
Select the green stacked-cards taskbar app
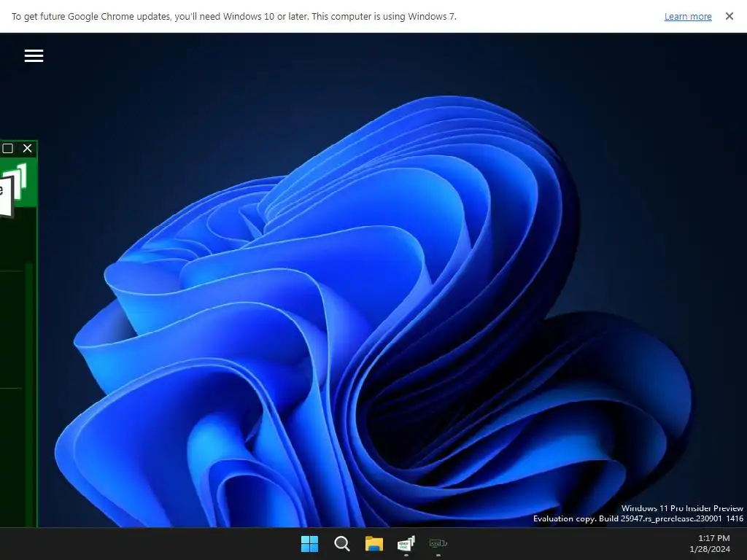coord(406,543)
